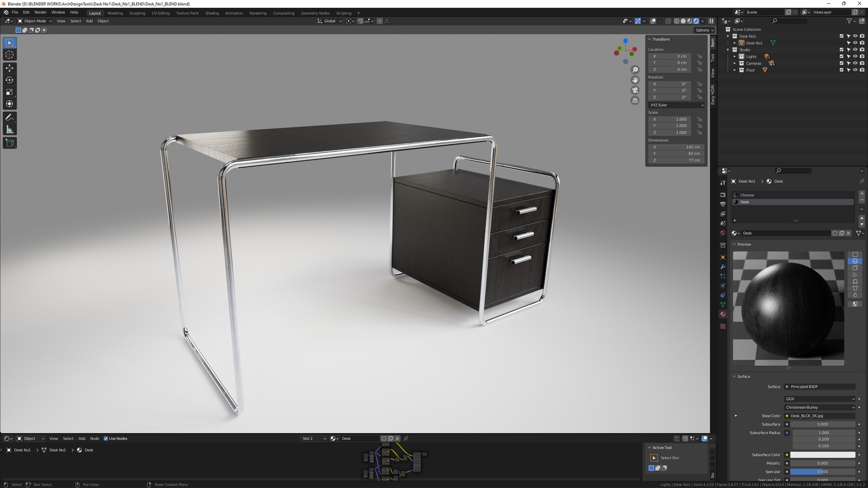Activate the Measure tool
The width and height of the screenshot is (868, 488).
click(x=9, y=129)
